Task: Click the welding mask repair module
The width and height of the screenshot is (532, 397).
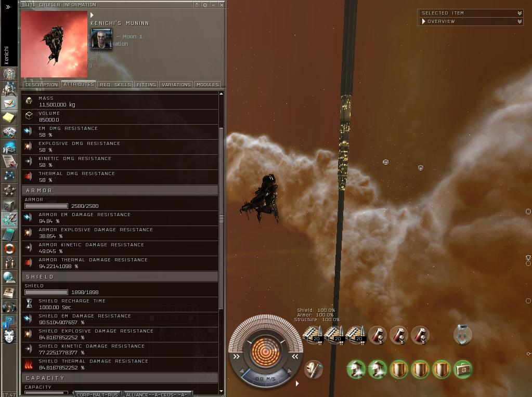Action: point(313,369)
